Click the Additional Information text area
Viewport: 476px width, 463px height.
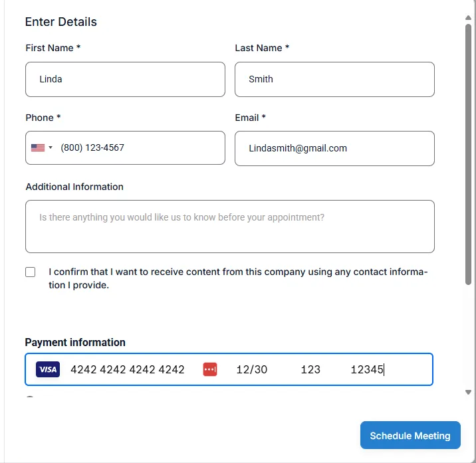[x=230, y=227]
